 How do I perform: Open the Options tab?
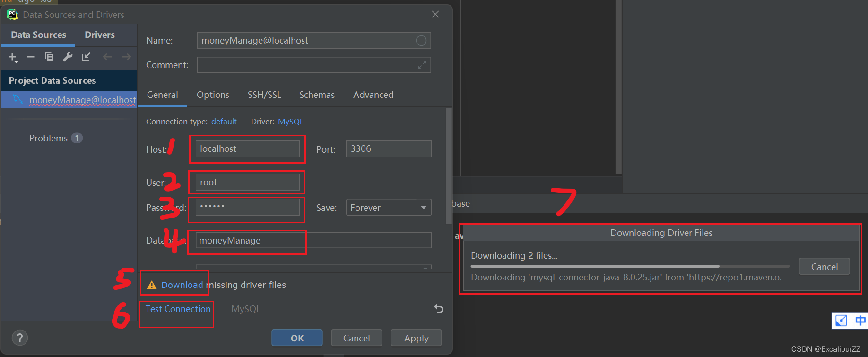[x=213, y=95]
